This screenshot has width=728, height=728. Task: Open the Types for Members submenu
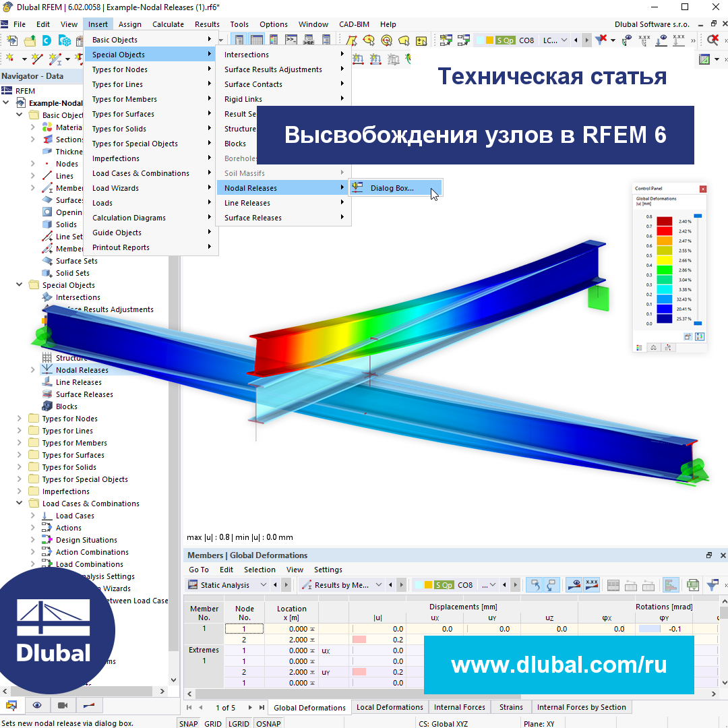click(151, 99)
